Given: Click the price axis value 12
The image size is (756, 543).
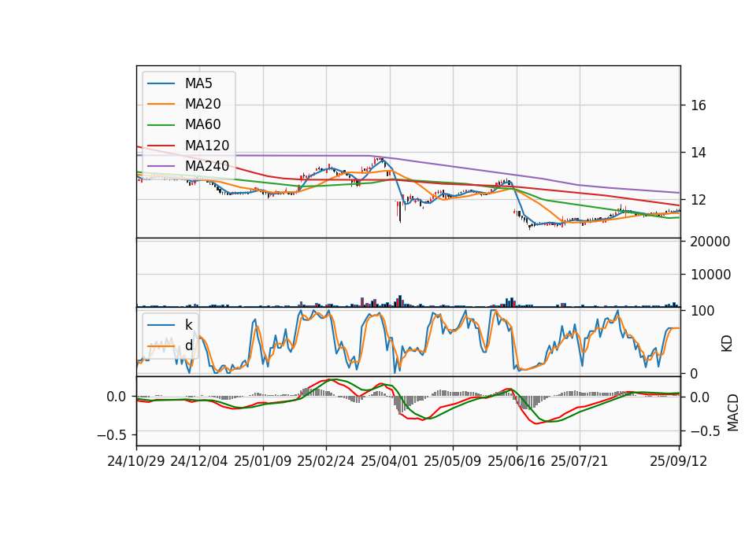Looking at the screenshot, I should pyautogui.click(x=699, y=200).
